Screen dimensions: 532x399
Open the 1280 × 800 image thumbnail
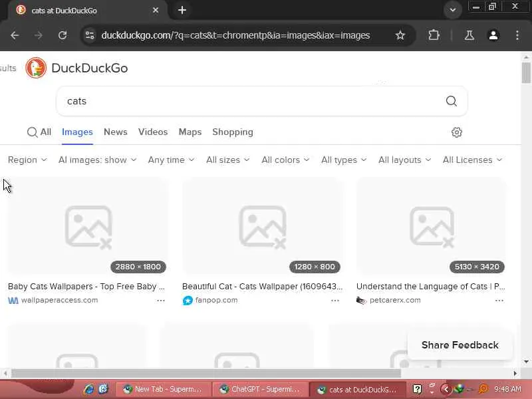point(262,225)
